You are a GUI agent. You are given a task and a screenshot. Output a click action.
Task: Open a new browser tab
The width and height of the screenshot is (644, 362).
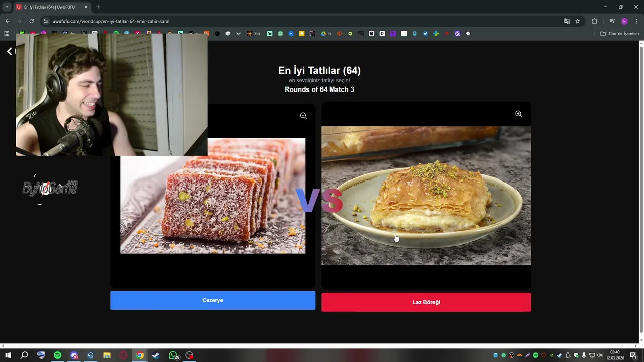[x=98, y=7]
